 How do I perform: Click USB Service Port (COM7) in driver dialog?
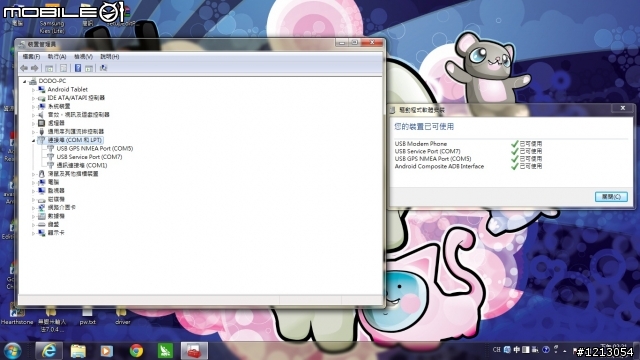coord(427,151)
